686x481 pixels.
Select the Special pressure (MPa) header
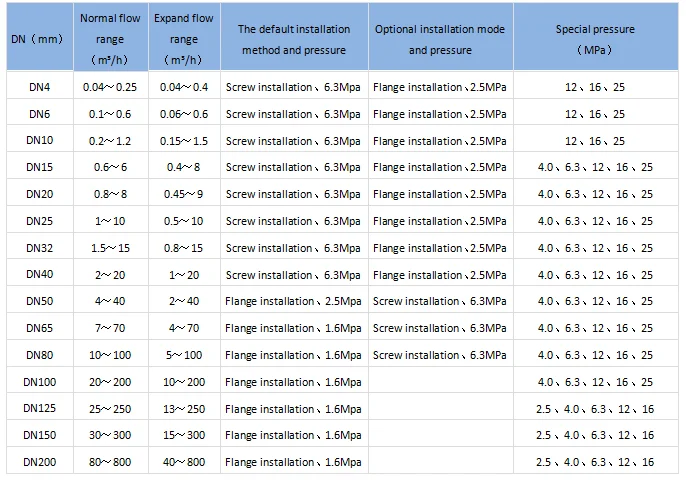pos(594,39)
